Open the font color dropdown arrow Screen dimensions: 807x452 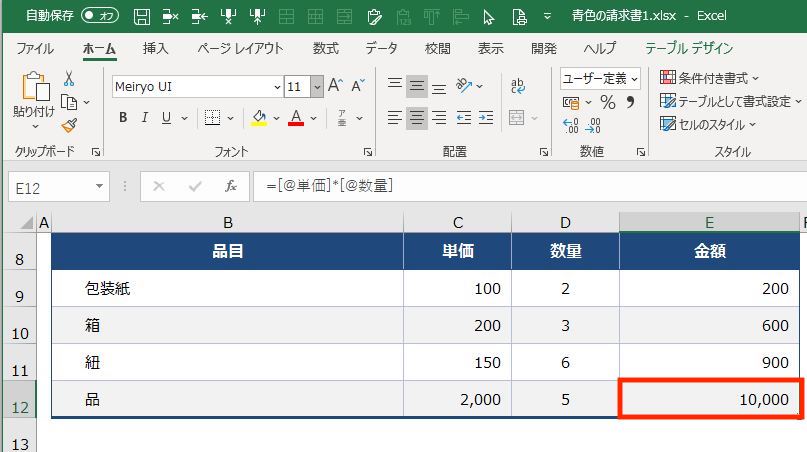[313, 118]
